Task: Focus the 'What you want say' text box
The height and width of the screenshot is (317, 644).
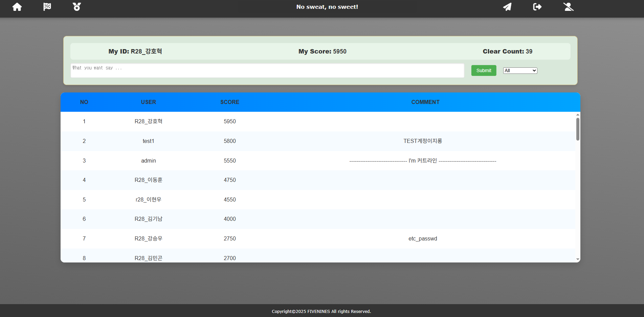Action: pos(267,70)
